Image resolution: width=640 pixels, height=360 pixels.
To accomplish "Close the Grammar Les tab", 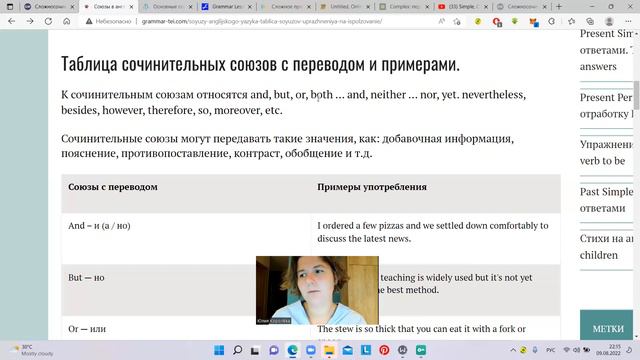I will point(250,7).
